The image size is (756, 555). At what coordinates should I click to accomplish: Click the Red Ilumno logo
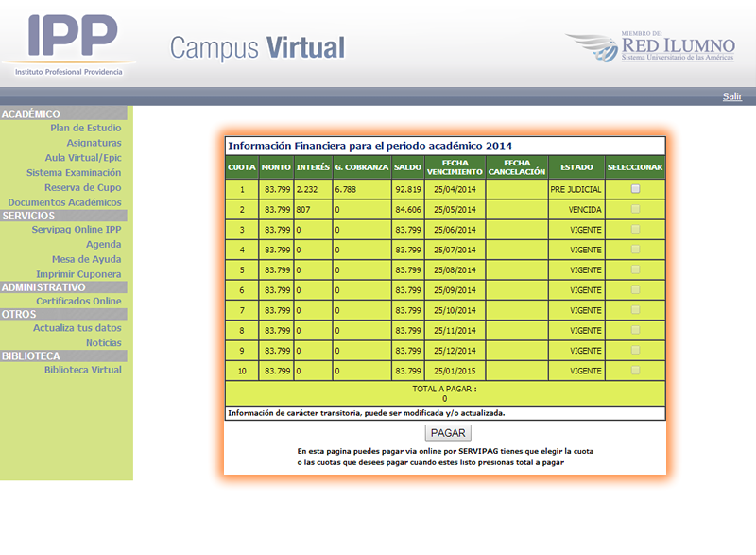(x=650, y=47)
